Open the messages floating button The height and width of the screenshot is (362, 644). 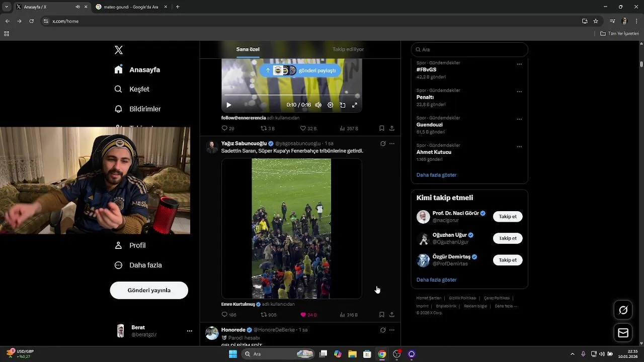623,333
